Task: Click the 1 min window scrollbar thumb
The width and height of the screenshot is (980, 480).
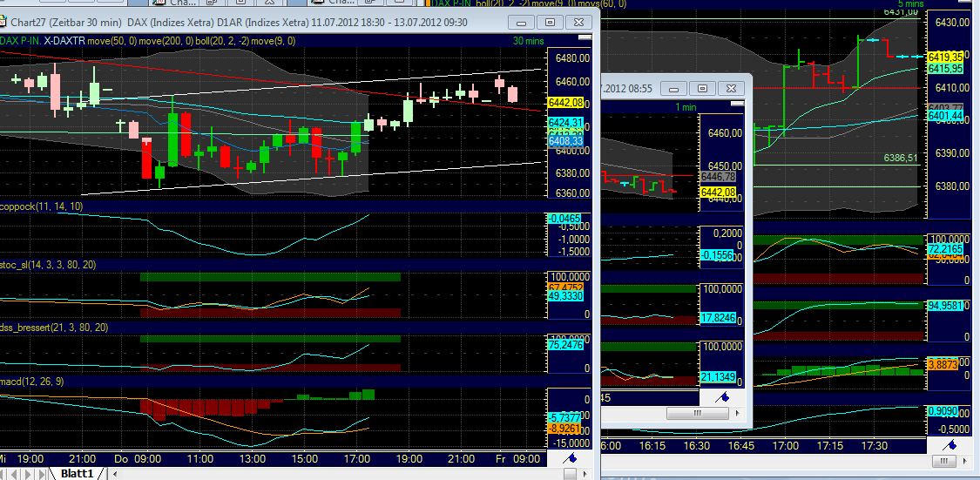Action: tap(698, 413)
